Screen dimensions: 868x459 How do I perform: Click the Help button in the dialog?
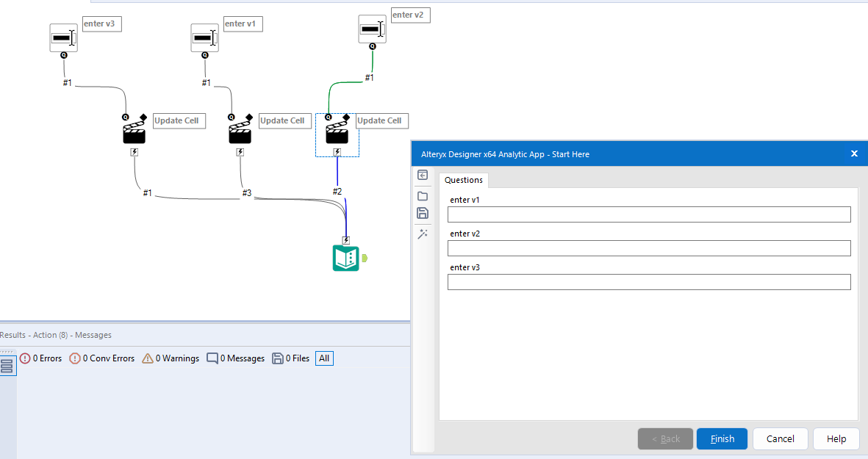[836, 438]
